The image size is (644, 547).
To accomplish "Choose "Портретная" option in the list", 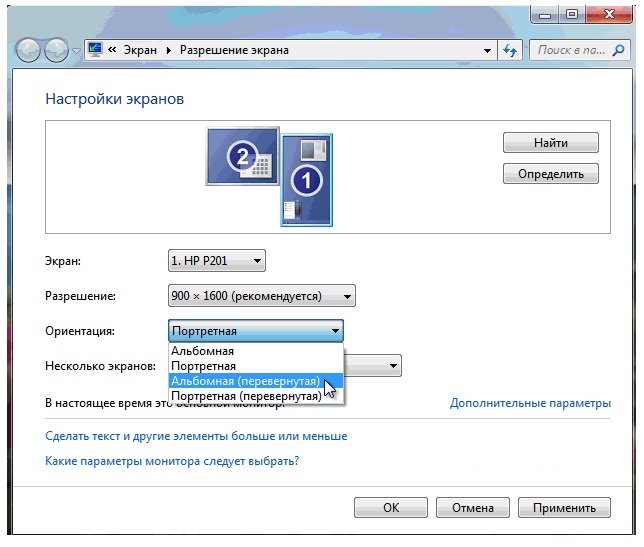I will (x=256, y=366).
